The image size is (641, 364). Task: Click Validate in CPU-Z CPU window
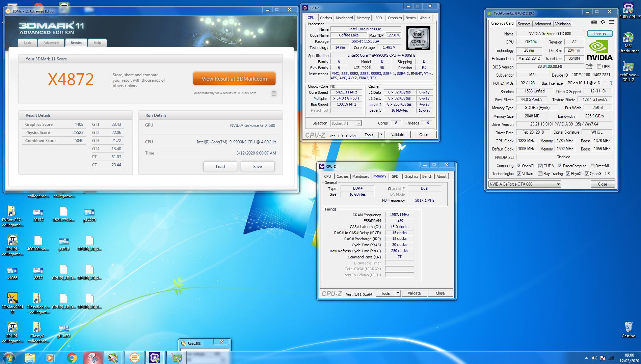coord(397,135)
